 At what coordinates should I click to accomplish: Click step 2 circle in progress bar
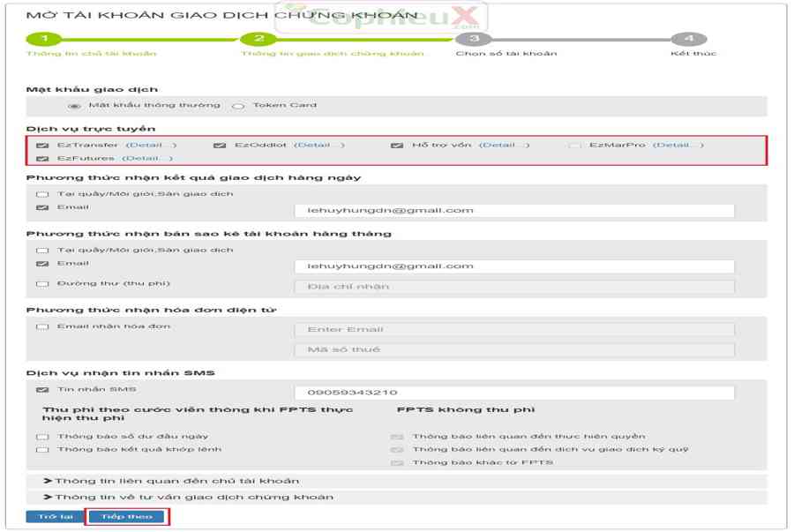pyautogui.click(x=258, y=39)
